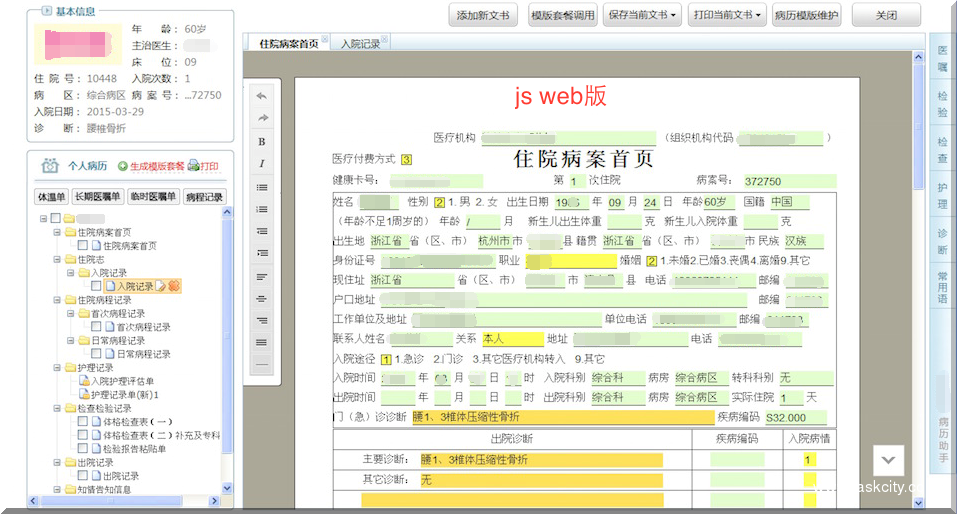Click the 体温单 button
The height and width of the screenshot is (514, 957).
pos(51,197)
